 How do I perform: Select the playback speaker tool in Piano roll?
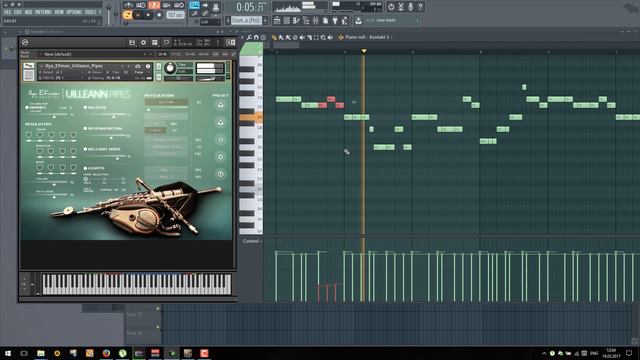pos(330,37)
